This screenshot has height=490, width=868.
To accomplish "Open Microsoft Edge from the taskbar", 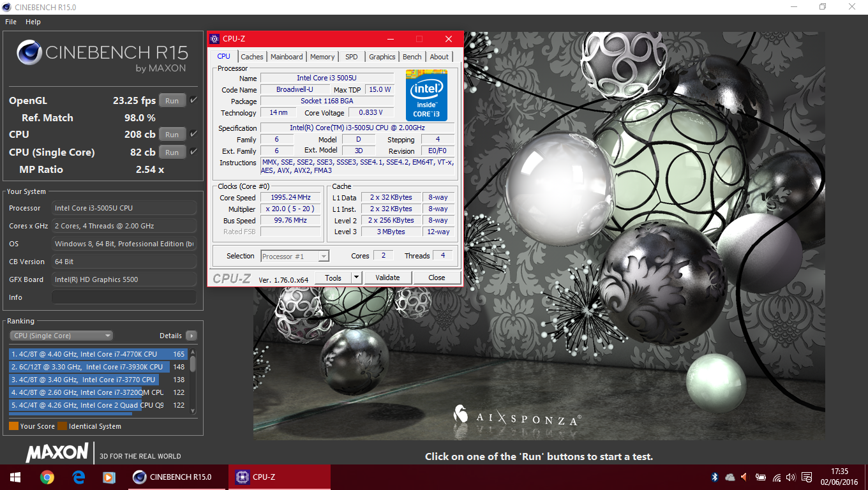I will (79, 477).
